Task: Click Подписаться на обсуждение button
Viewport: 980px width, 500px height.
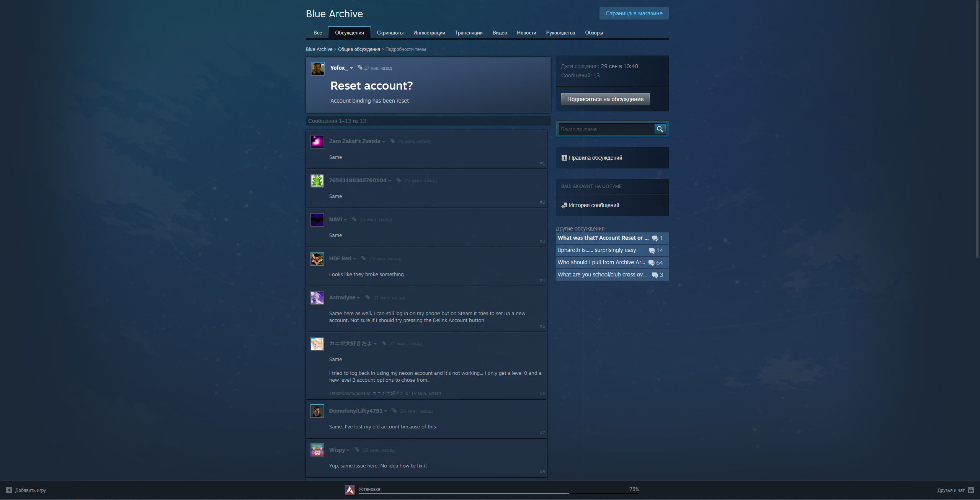Action: [605, 99]
